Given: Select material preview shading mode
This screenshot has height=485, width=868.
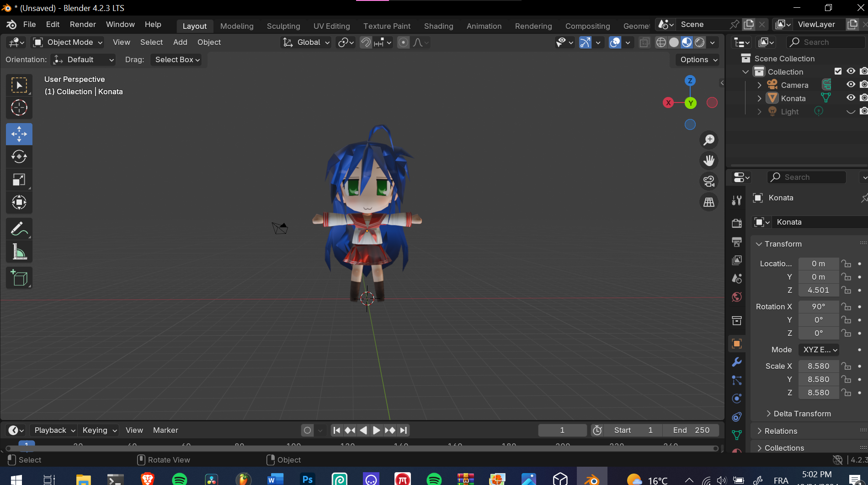Looking at the screenshot, I should point(687,43).
